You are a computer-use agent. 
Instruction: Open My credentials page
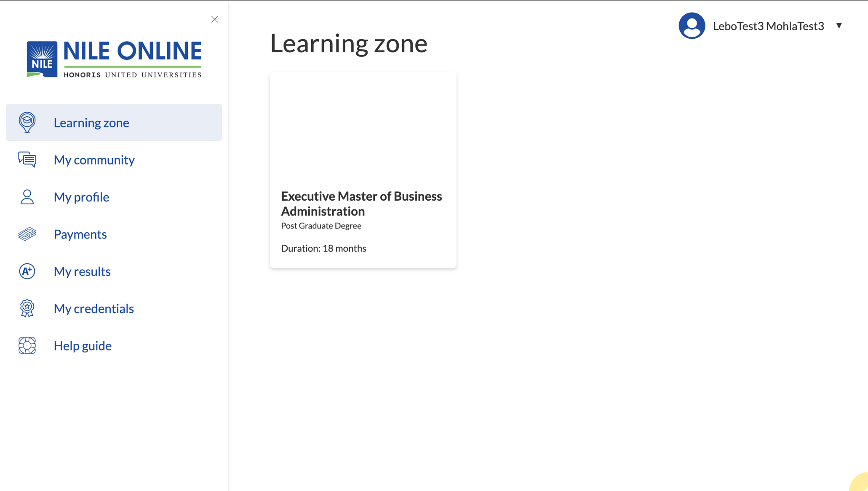click(93, 308)
